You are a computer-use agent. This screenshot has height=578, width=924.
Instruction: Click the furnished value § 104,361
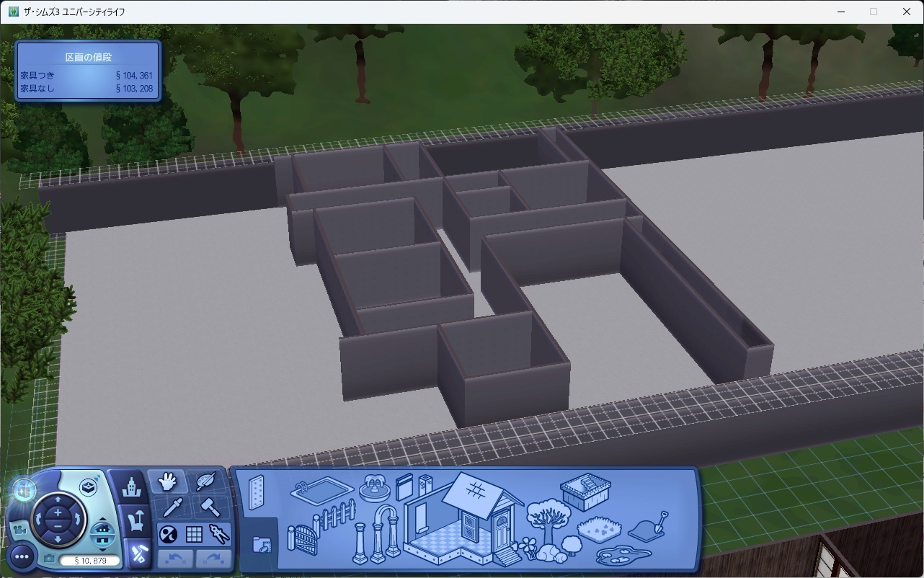(134, 75)
